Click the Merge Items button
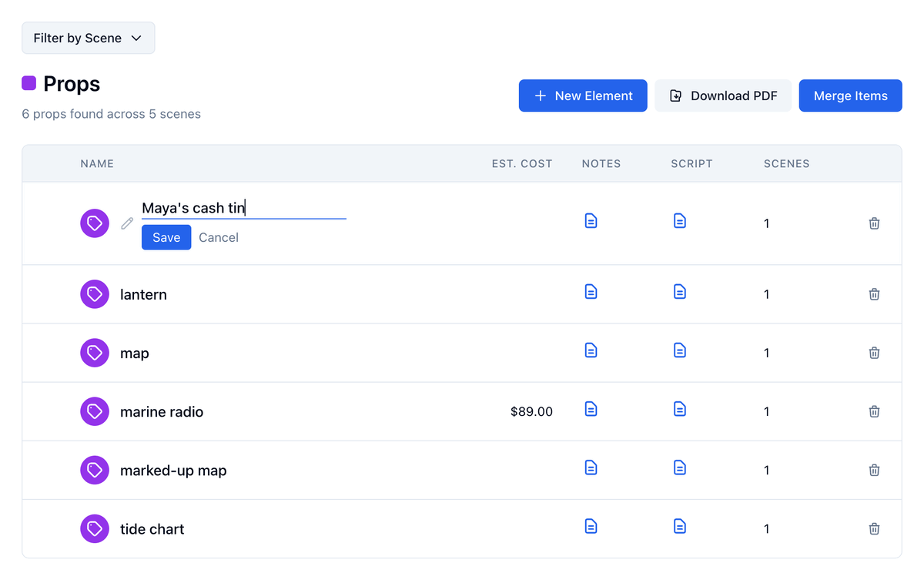This screenshot has width=924, height=563. click(x=851, y=96)
